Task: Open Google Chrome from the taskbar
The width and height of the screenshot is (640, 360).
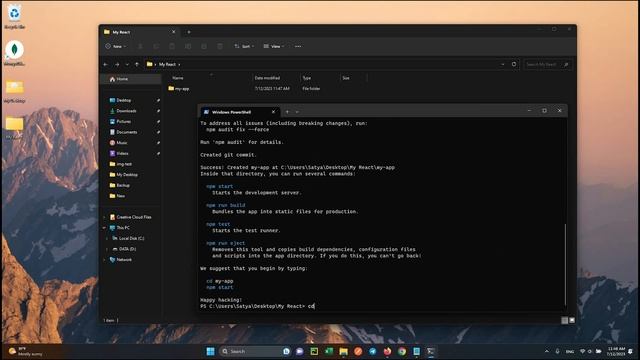Action: coord(402,351)
